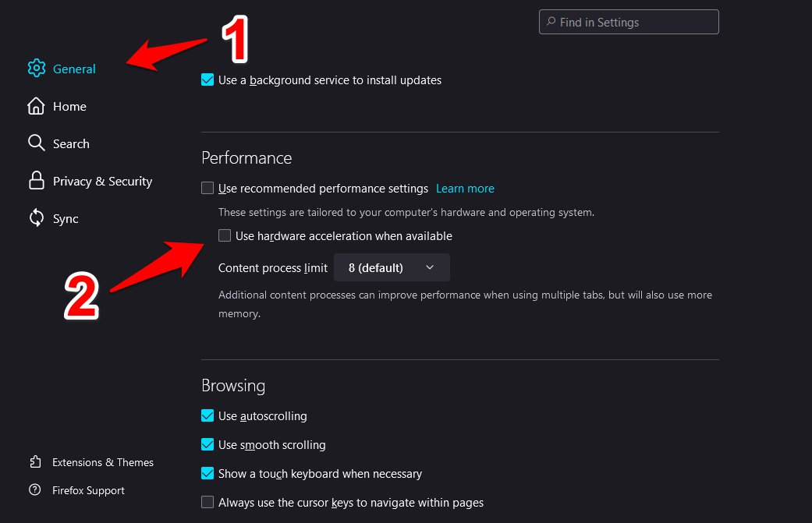Open the Learn more link

[x=465, y=189]
